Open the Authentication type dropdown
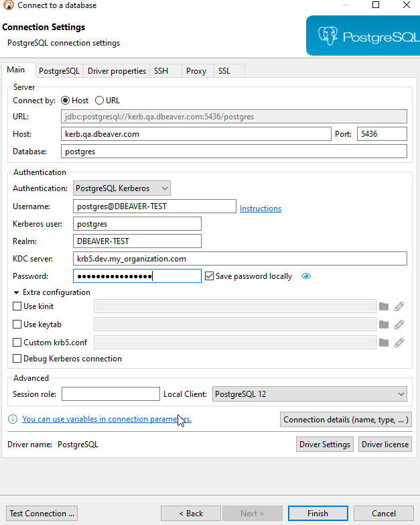This screenshot has width=420, height=525. pos(122,188)
